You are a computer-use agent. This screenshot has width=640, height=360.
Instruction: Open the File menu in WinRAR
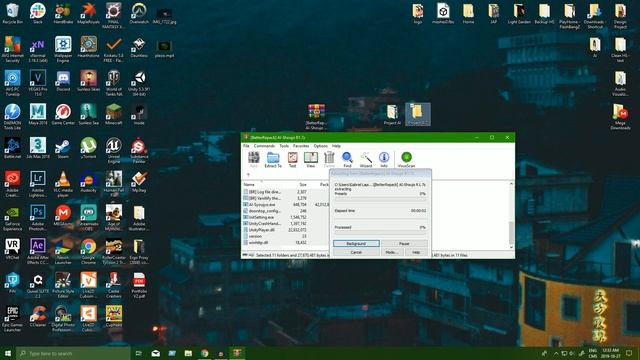pyautogui.click(x=246, y=146)
